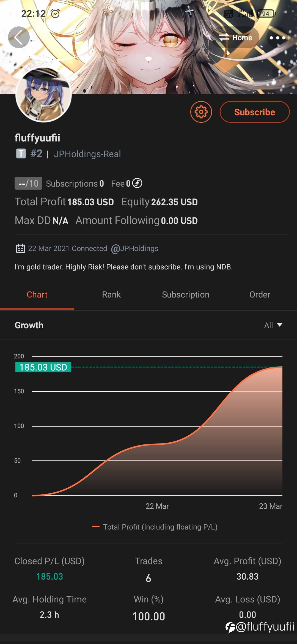Tap the orange gear settings icon
Image resolution: width=297 pixels, height=644 pixels.
[201, 112]
